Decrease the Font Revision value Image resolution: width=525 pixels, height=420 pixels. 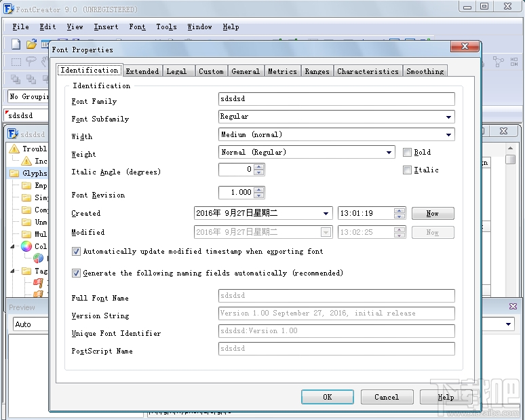coord(258,195)
